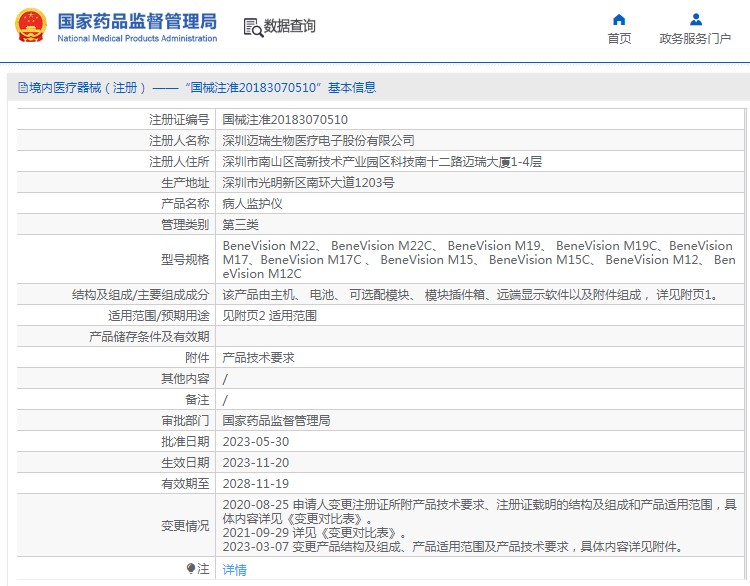Select the 型号规格 label
This screenshot has width=750, height=586.
click(185, 260)
